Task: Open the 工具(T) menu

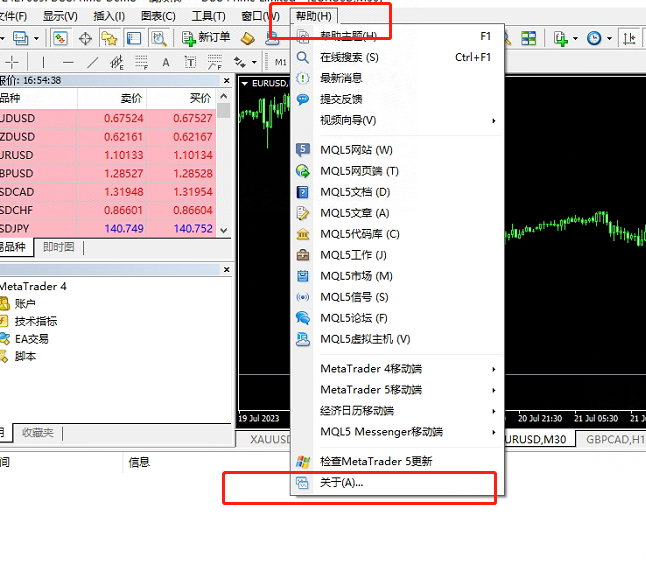Action: [x=208, y=16]
